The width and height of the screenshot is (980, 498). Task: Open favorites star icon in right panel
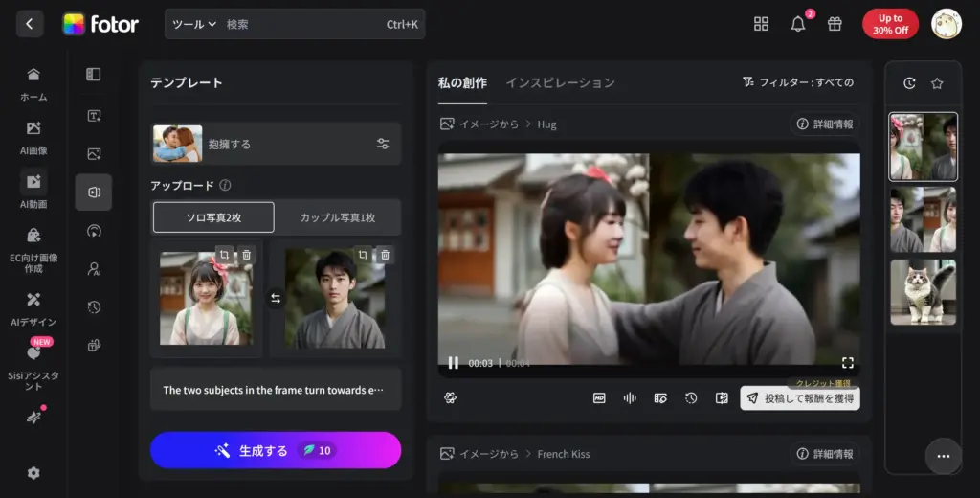pos(937,83)
